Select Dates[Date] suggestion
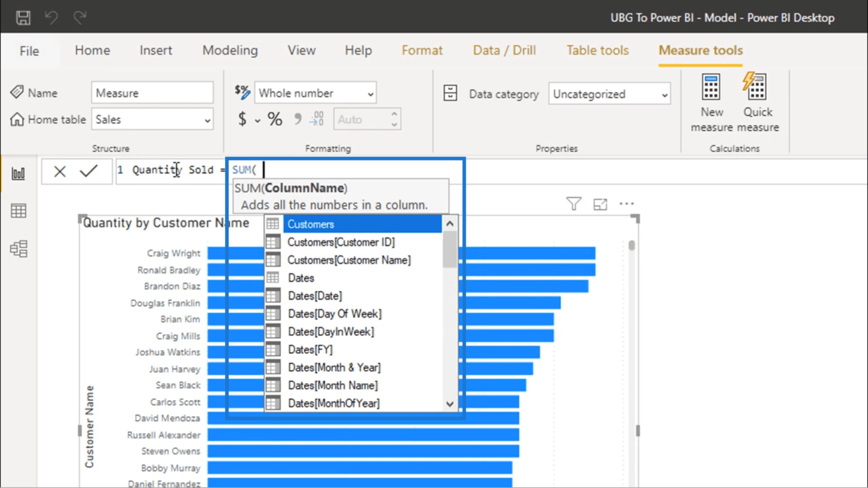 pyautogui.click(x=353, y=296)
